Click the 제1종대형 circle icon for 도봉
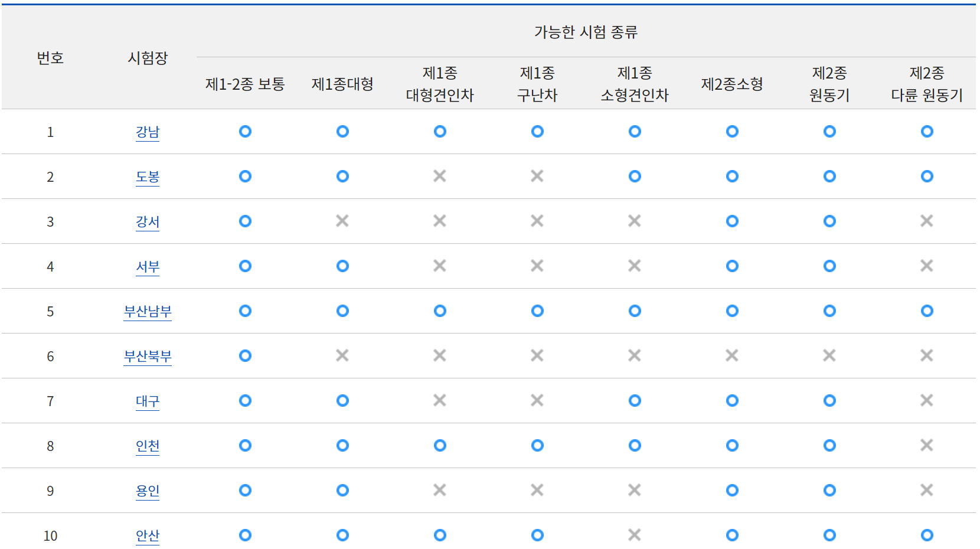This screenshot has width=980, height=549. pyautogui.click(x=342, y=176)
